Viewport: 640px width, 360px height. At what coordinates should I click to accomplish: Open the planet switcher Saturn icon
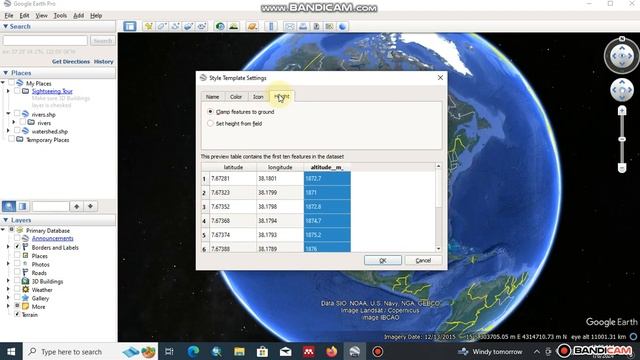coord(253,27)
